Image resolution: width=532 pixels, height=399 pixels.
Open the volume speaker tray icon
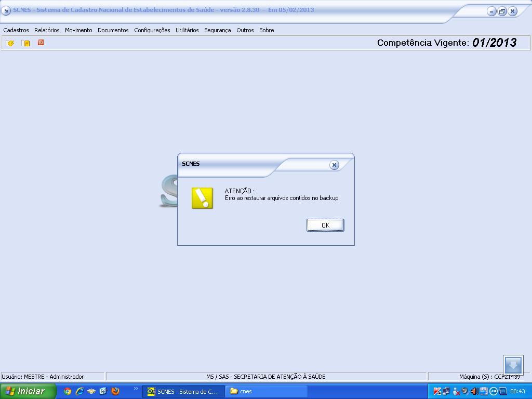[x=474, y=391]
